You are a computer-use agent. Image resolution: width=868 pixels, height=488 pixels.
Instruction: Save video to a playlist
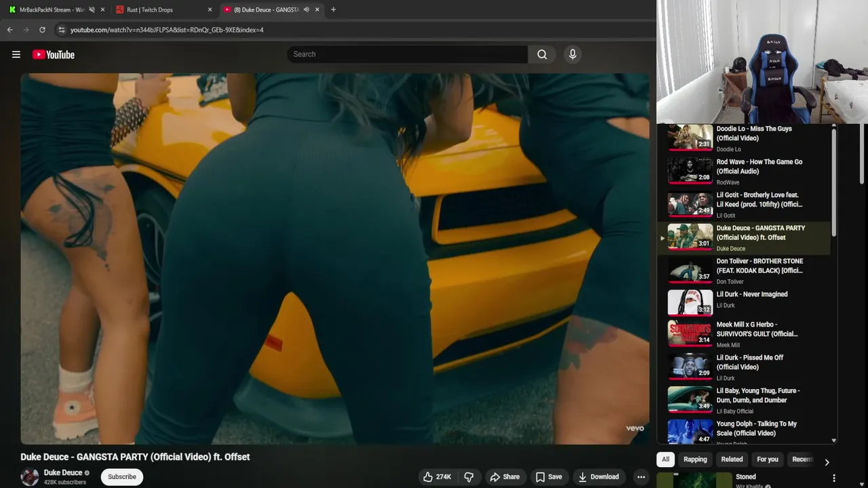549,476
